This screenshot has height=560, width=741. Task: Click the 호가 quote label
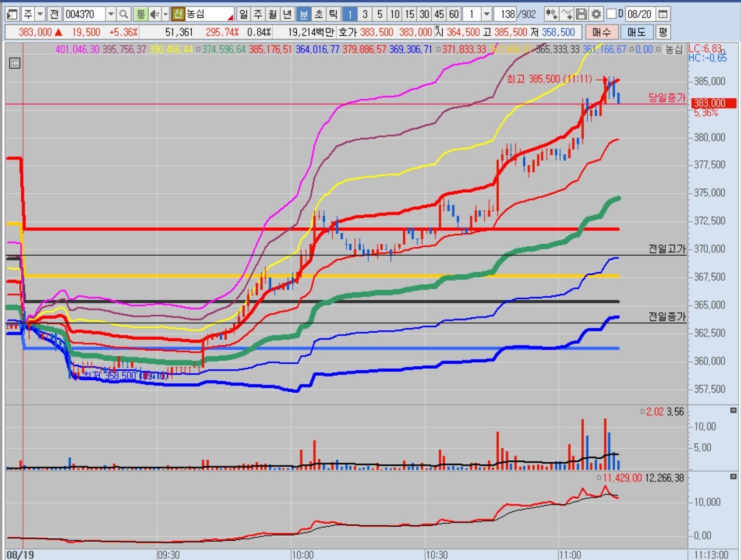coord(347,32)
